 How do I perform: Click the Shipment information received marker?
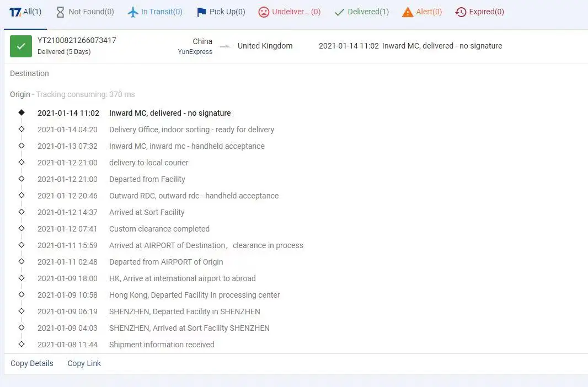click(x=22, y=344)
